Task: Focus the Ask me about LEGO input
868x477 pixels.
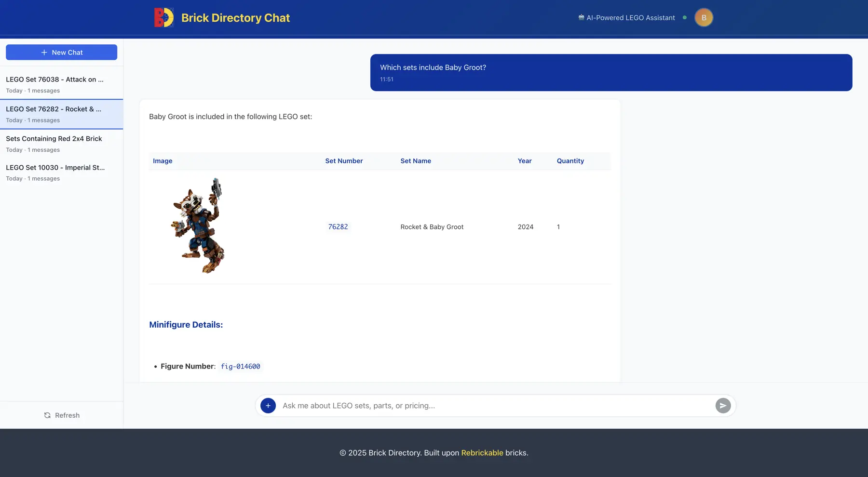Action: point(495,406)
